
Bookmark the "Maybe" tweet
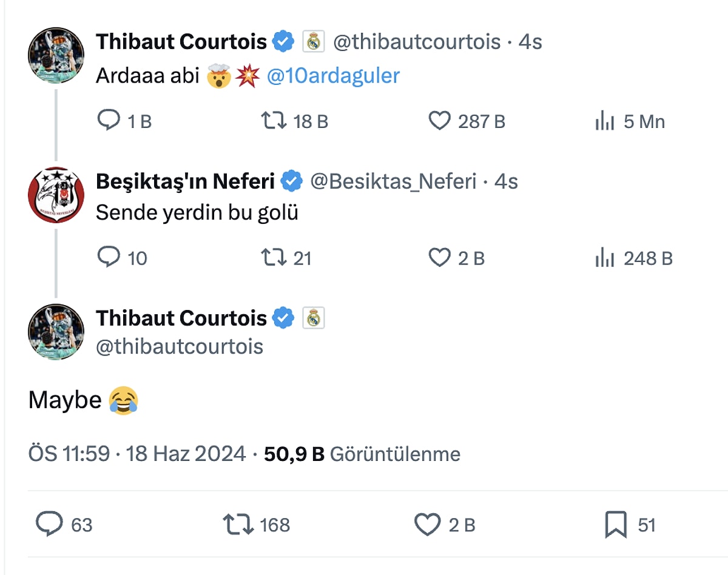click(x=620, y=525)
